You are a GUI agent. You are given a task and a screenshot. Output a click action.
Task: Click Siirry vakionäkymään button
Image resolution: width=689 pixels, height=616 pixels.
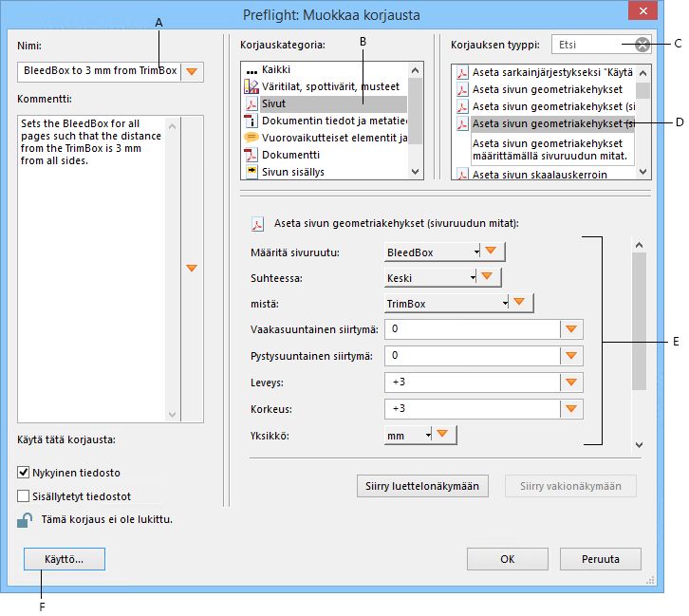tap(570, 486)
